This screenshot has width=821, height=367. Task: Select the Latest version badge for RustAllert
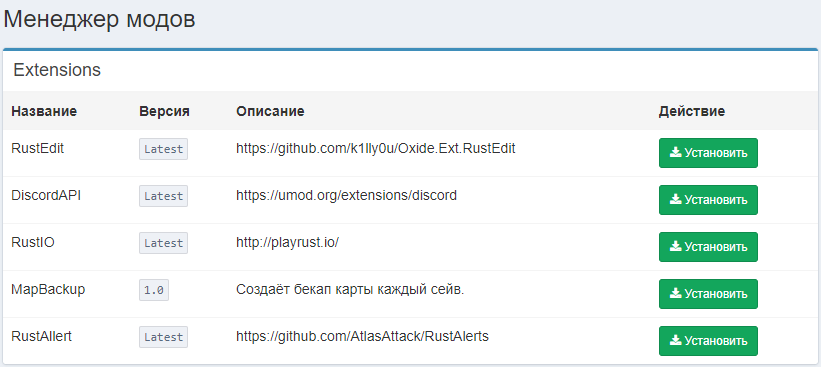tap(163, 337)
